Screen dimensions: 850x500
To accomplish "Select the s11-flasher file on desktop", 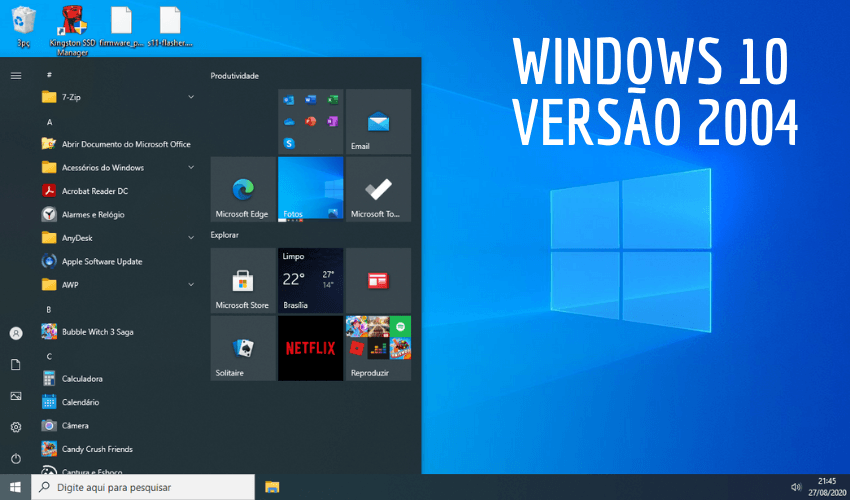I will tap(170, 26).
